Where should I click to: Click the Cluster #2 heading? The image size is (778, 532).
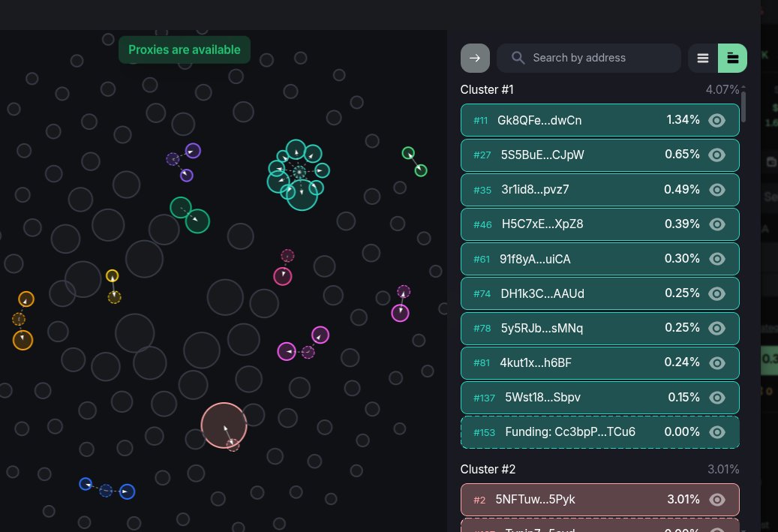click(x=488, y=469)
